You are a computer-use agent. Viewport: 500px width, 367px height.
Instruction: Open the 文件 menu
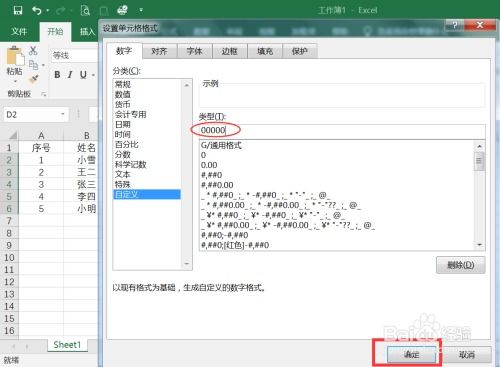19,32
